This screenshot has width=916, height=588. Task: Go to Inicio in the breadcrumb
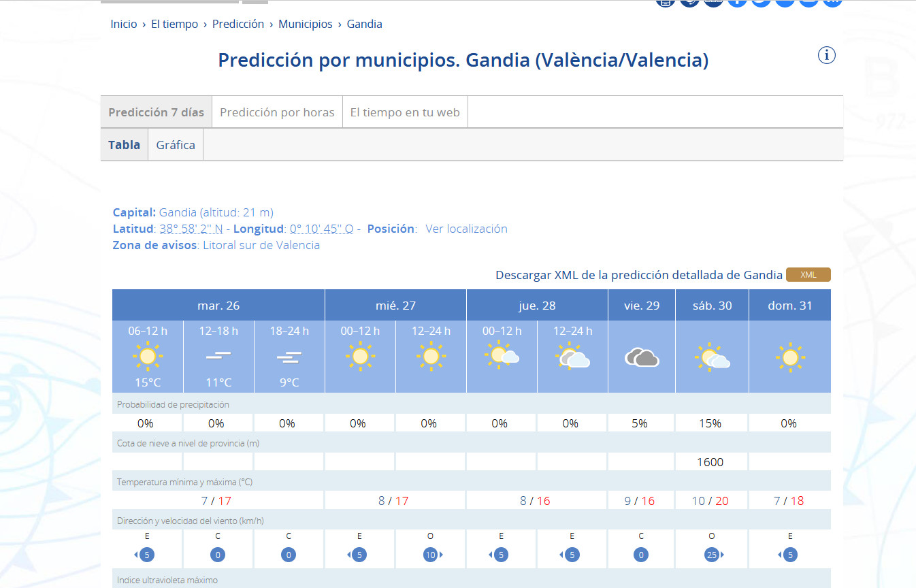(124, 24)
